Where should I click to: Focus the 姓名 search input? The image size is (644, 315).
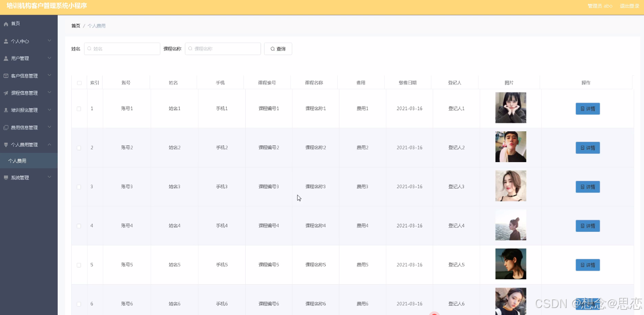(x=122, y=49)
